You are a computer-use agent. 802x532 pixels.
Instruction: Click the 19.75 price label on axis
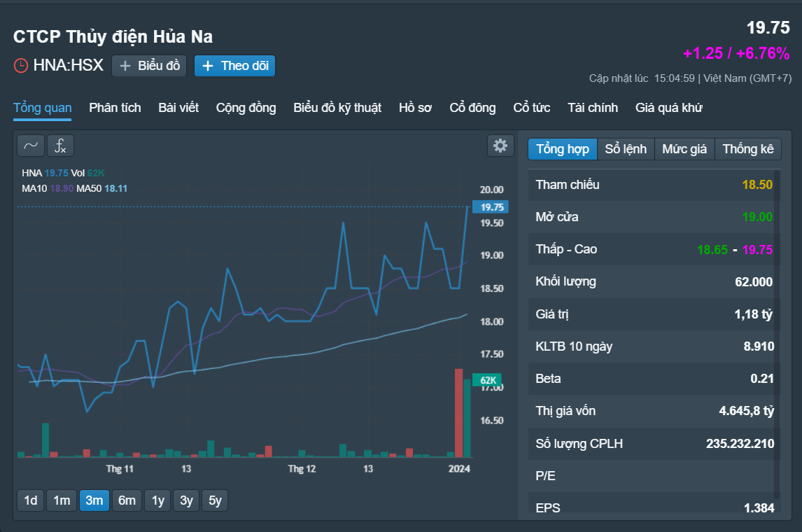tap(491, 207)
